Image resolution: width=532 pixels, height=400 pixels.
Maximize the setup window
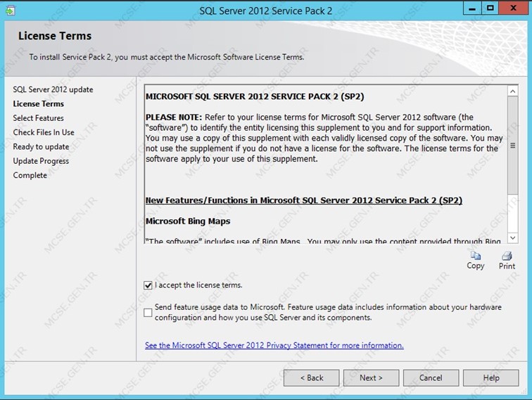490,8
